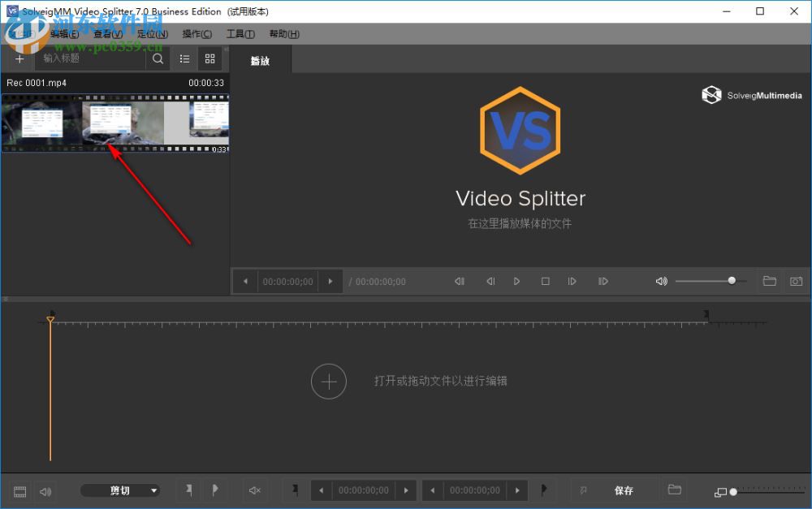Click the flag marker icon near Save
The image size is (812, 509).
(x=583, y=490)
